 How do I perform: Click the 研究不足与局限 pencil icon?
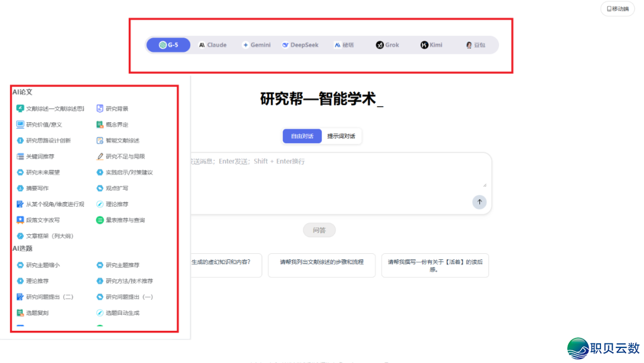[100, 157]
